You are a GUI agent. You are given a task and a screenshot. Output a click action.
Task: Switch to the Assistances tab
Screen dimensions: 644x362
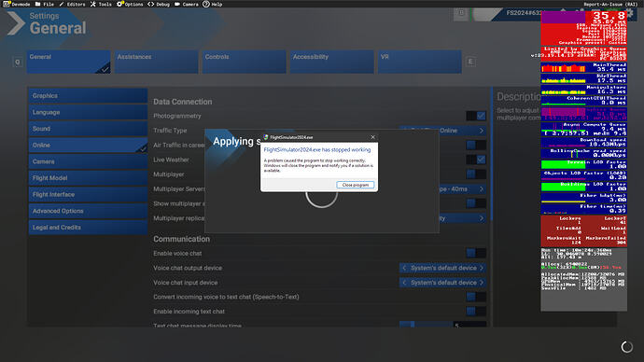point(157,62)
